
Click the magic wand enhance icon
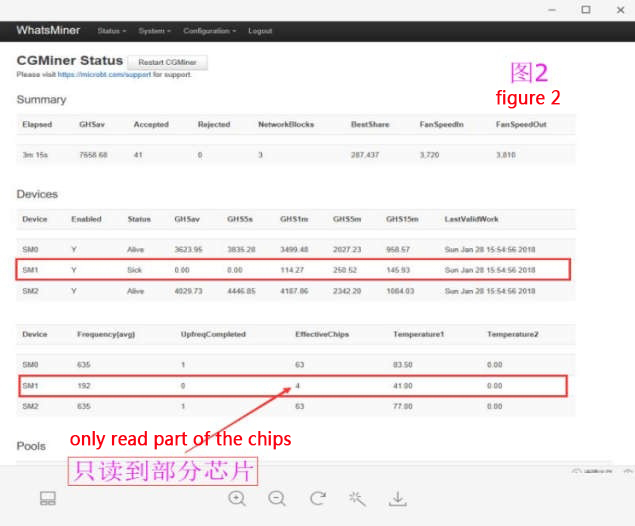pyautogui.click(x=357, y=498)
